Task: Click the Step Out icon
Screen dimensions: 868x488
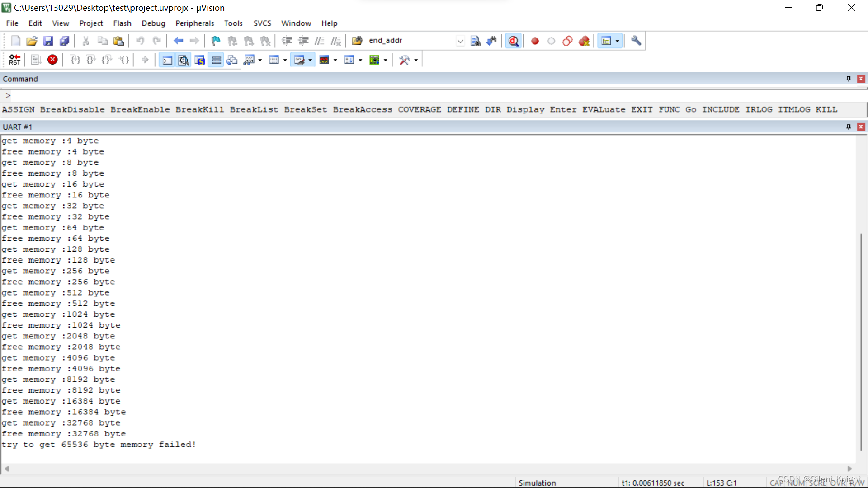Action: 107,60
